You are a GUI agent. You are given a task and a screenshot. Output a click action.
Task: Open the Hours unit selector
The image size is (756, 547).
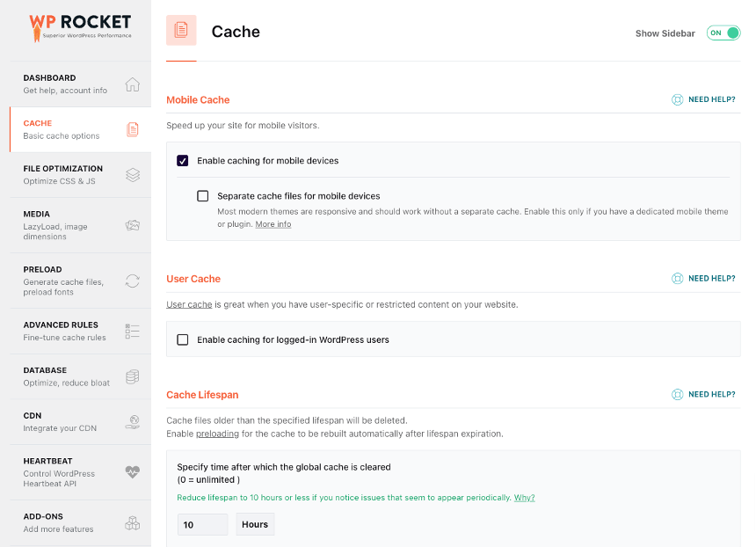255,525
